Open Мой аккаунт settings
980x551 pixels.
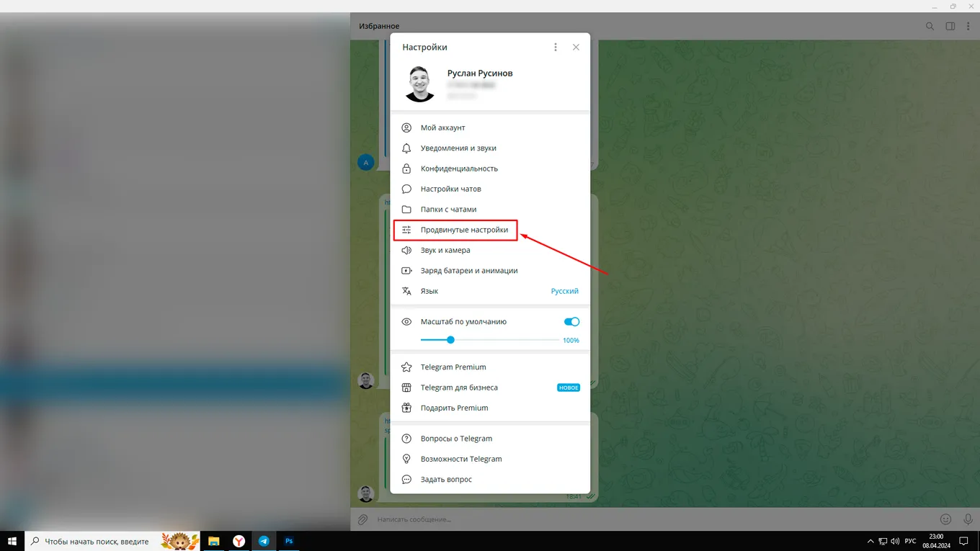pos(490,127)
